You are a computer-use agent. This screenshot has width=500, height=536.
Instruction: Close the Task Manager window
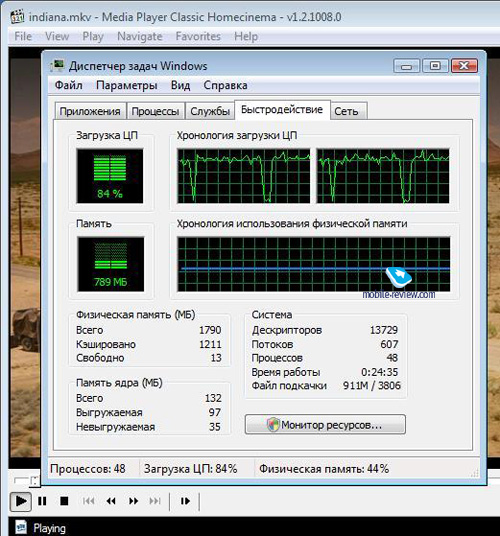click(x=464, y=66)
